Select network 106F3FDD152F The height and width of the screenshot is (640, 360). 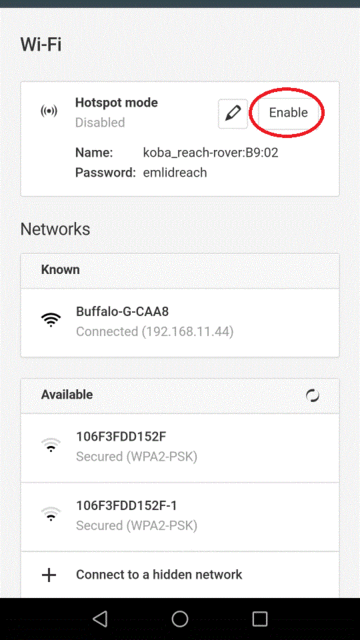pyautogui.click(x=180, y=448)
